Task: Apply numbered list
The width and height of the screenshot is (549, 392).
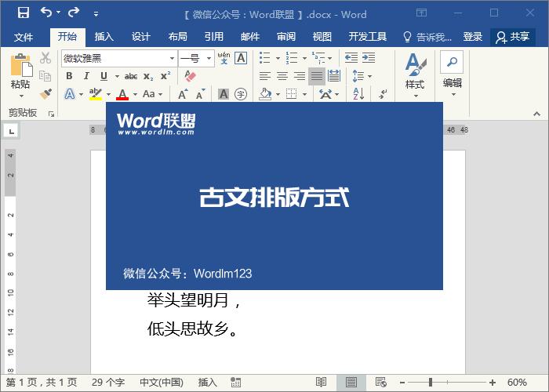Action: click(x=292, y=58)
